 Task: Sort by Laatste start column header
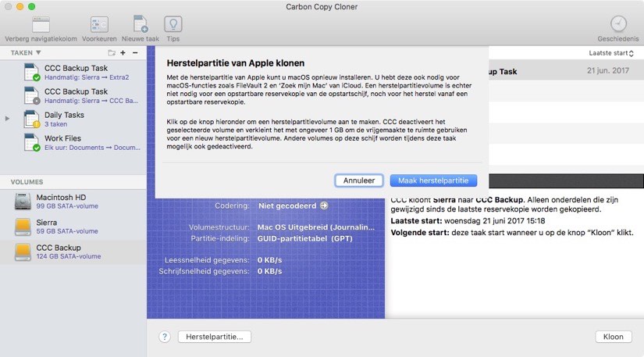coord(611,53)
